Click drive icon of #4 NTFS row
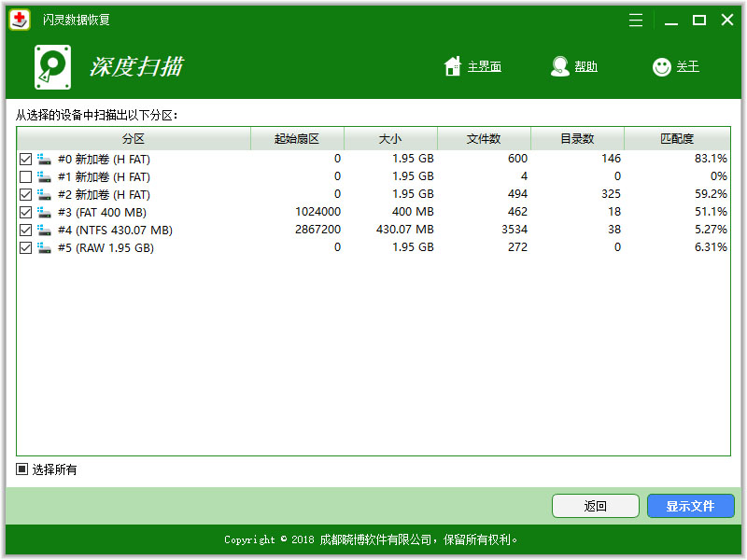This screenshot has width=747, height=560. click(x=44, y=230)
